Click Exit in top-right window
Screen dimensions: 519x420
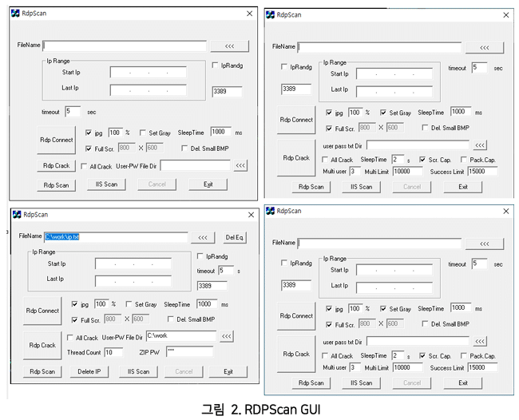463,187
